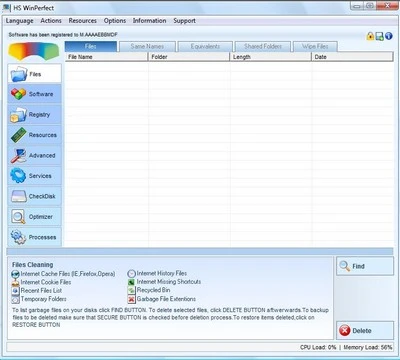The height and width of the screenshot is (360, 400).
Task: Open the Resources section in sidebar
Action: tap(35, 135)
